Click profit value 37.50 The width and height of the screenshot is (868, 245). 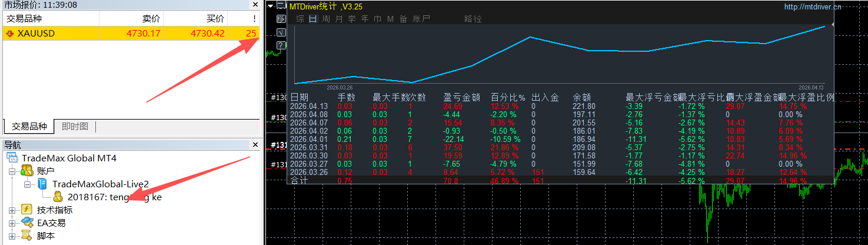(453, 147)
